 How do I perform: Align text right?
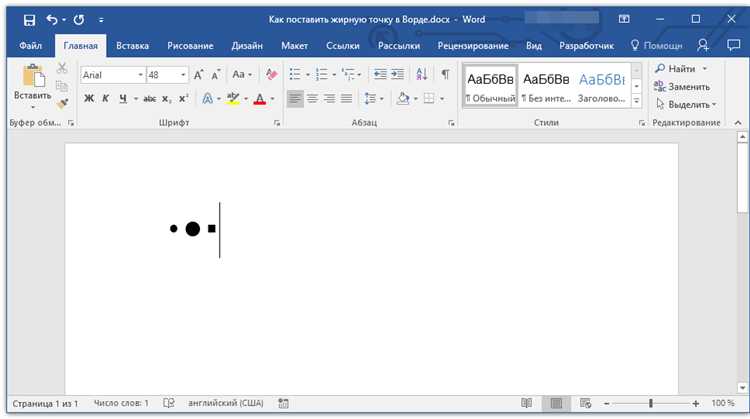(329, 99)
